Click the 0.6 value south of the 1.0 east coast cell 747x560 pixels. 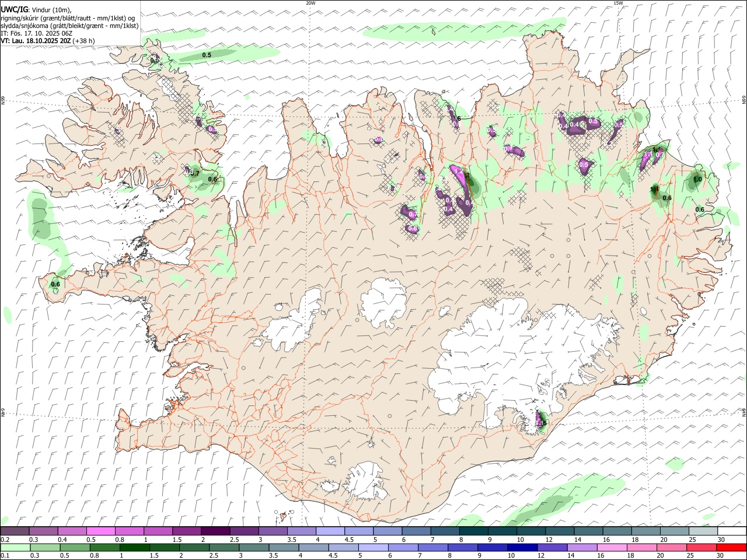(700, 209)
